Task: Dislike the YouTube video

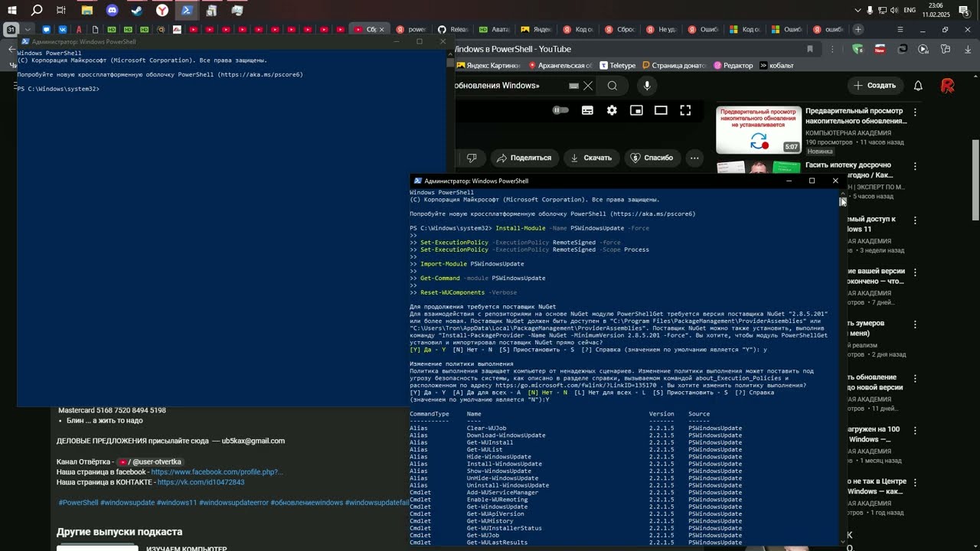Action: [472, 158]
